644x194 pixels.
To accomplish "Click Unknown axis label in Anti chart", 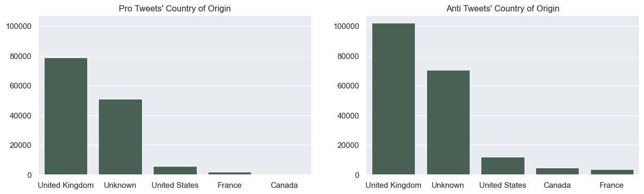I will [448, 185].
